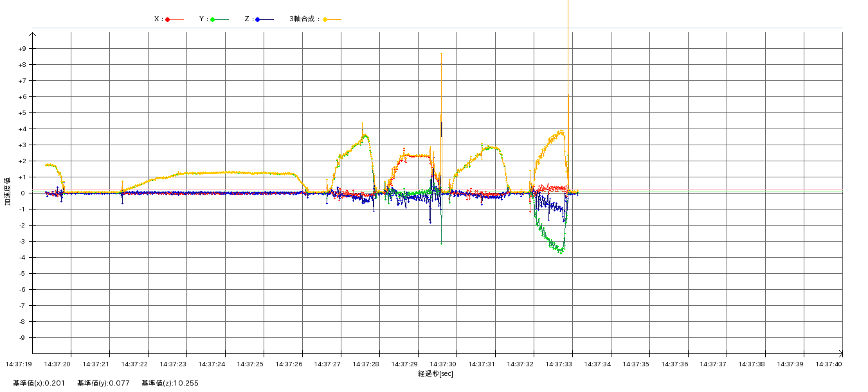The image size is (868, 392).
Task: Click the yellow 3軸合成 legend marker
Action: click(x=325, y=19)
